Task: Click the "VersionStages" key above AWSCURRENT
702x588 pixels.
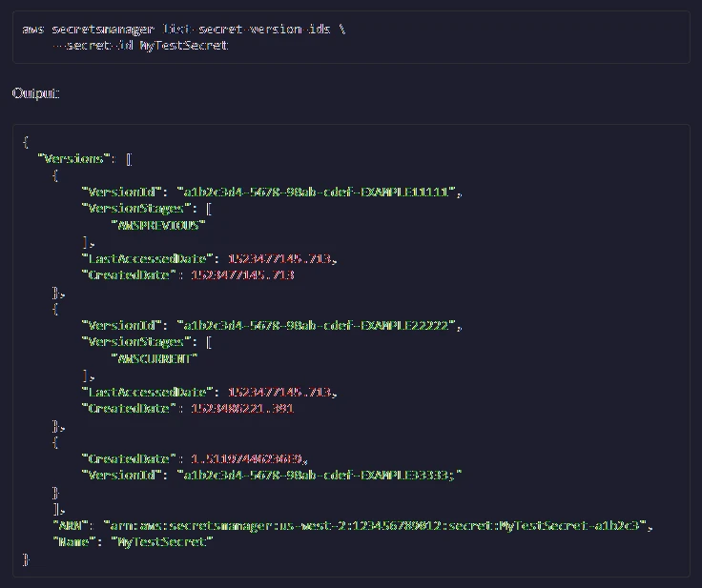Action: click(136, 342)
